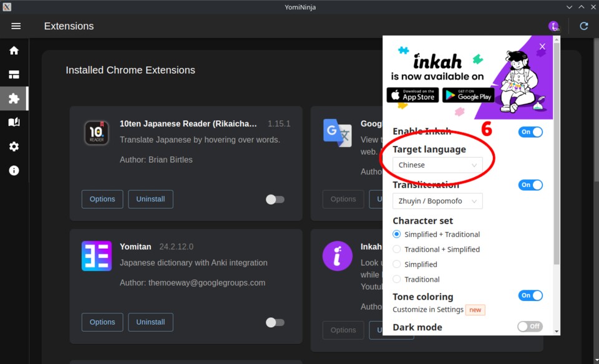This screenshot has width=599, height=364.
Task: Open the About info icon
Action: [14, 170]
